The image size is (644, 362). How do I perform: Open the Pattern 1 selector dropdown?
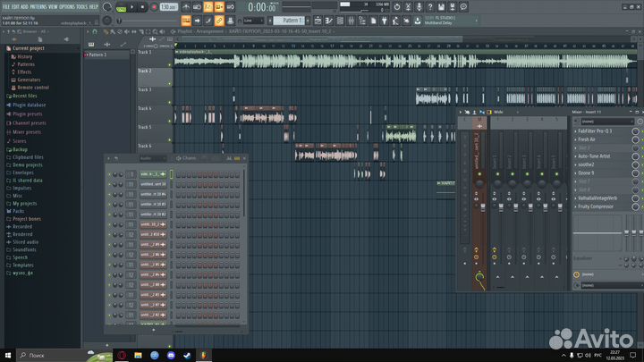pyautogui.click(x=289, y=19)
